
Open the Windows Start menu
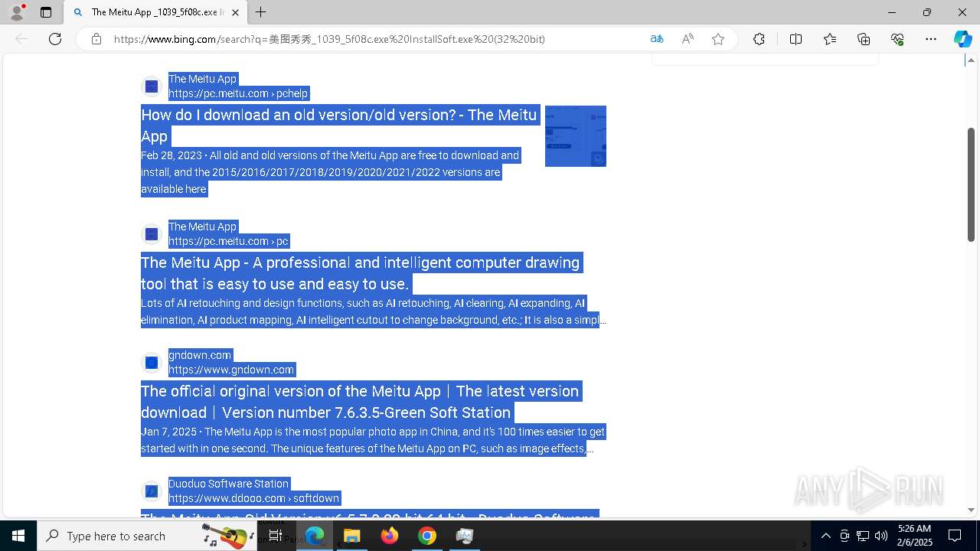coord(18,536)
